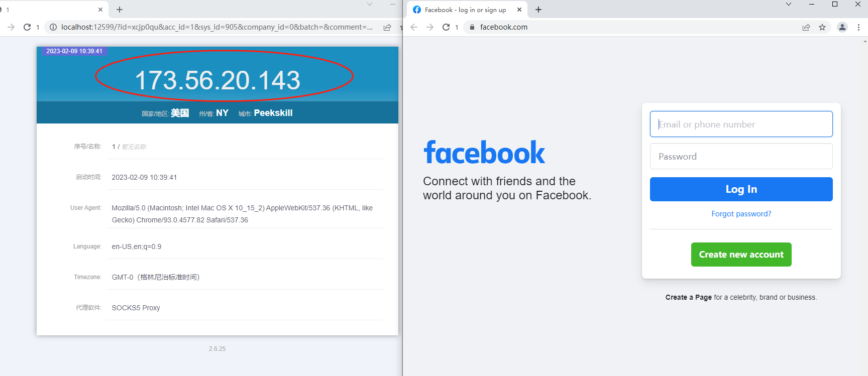Click the country value 美国

coord(180,113)
